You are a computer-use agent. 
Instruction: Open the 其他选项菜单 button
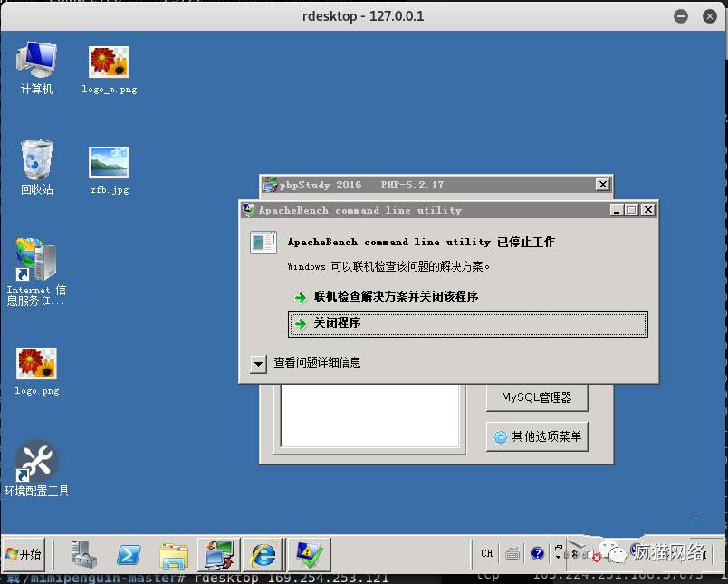[x=537, y=436]
